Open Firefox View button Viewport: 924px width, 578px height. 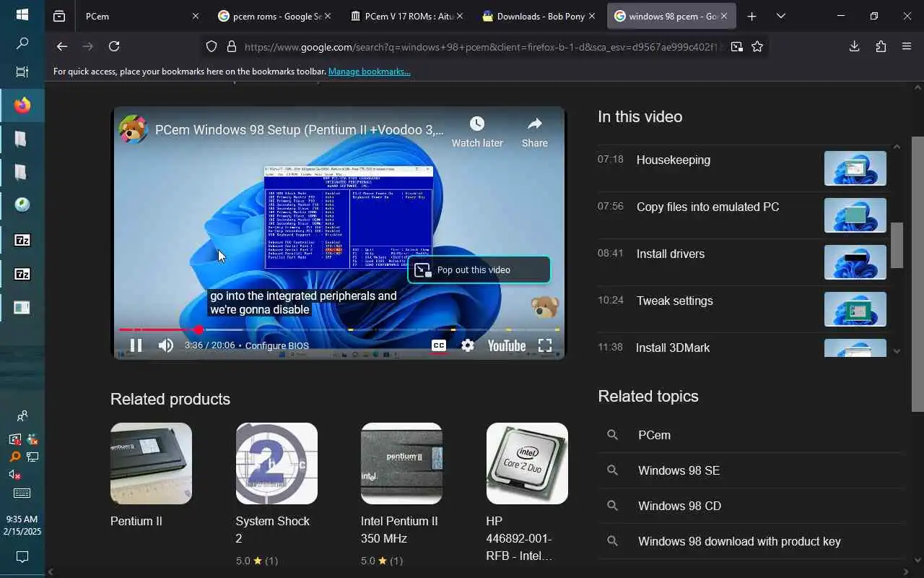click(59, 16)
